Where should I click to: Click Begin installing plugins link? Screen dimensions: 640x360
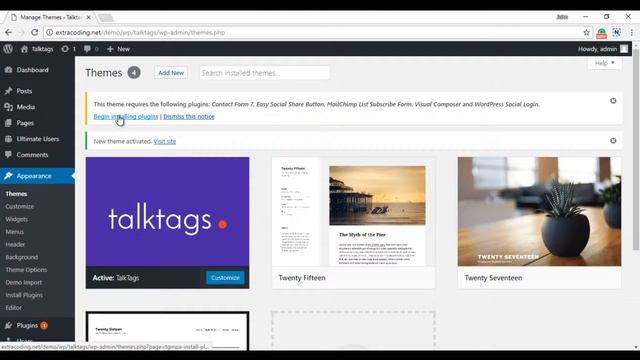[x=126, y=117]
